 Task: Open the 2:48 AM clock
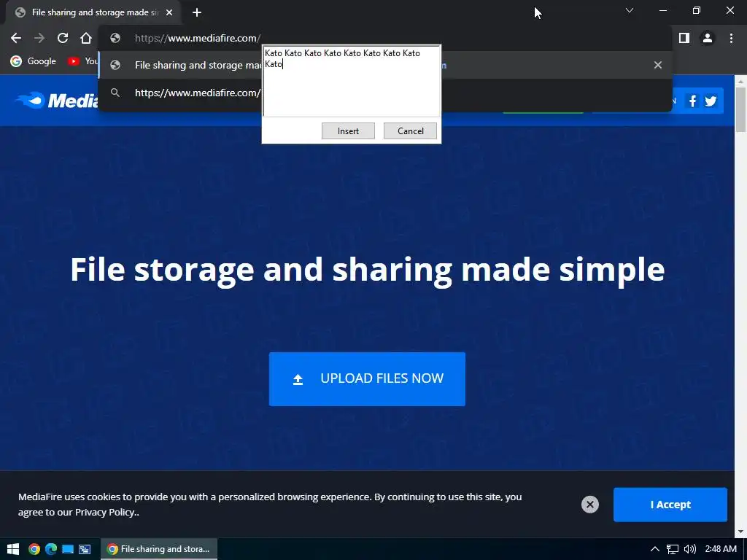[x=721, y=549]
